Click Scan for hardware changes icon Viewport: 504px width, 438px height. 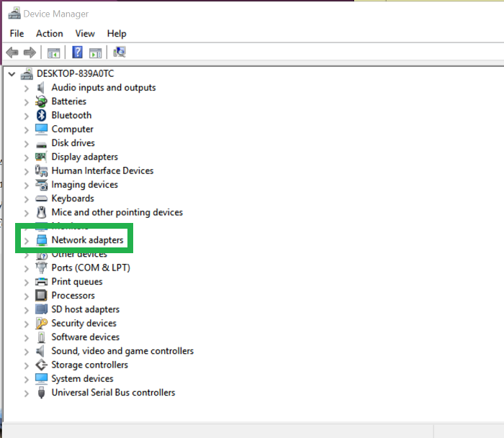(120, 53)
